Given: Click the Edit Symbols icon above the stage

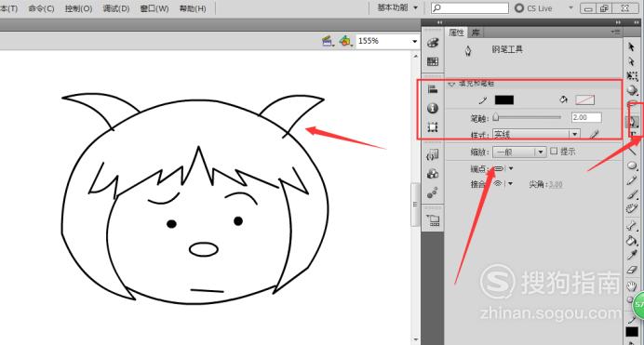Looking at the screenshot, I should tap(345, 41).
